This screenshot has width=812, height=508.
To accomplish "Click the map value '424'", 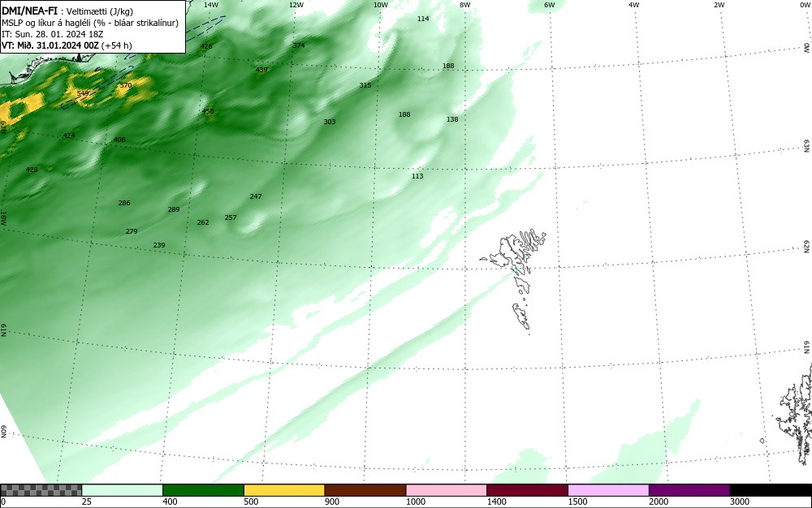I will tap(69, 136).
